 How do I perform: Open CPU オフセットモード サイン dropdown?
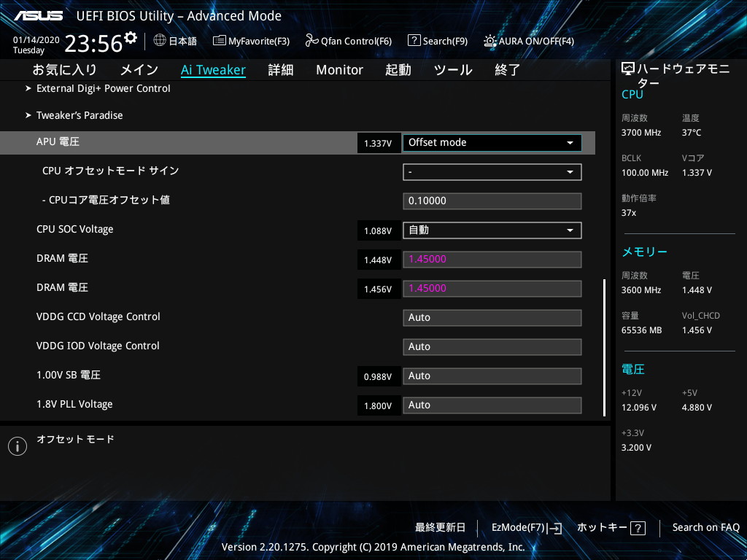pos(492,172)
